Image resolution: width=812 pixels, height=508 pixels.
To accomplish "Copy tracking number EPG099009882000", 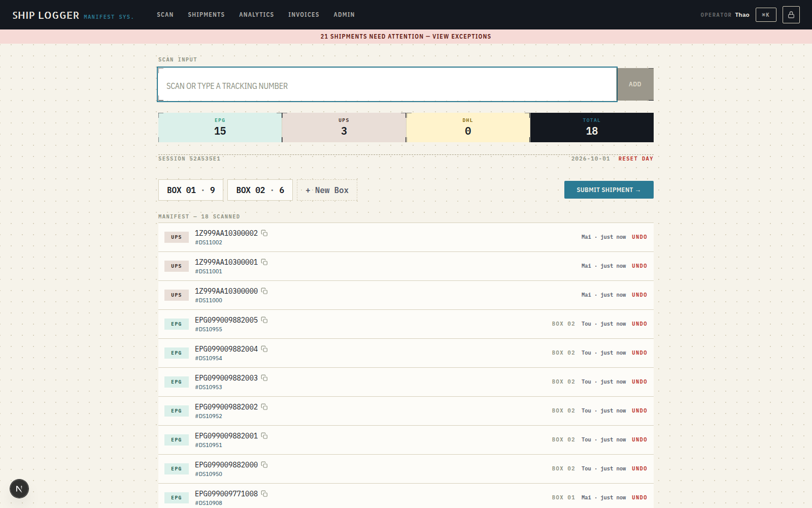I will [x=264, y=465].
